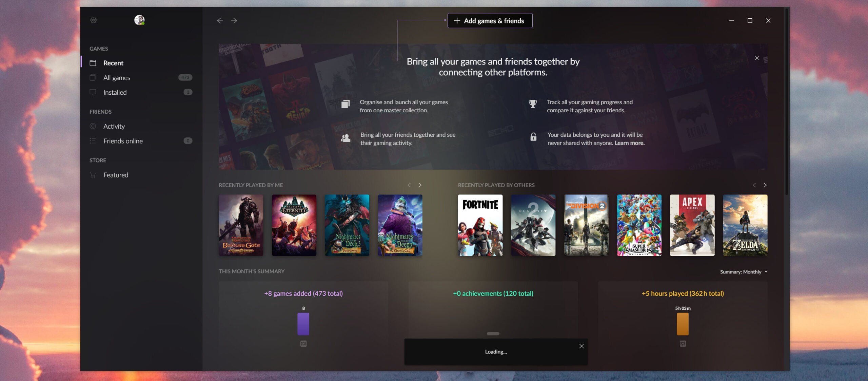
Task: Click the Add games & friends button
Action: (490, 20)
